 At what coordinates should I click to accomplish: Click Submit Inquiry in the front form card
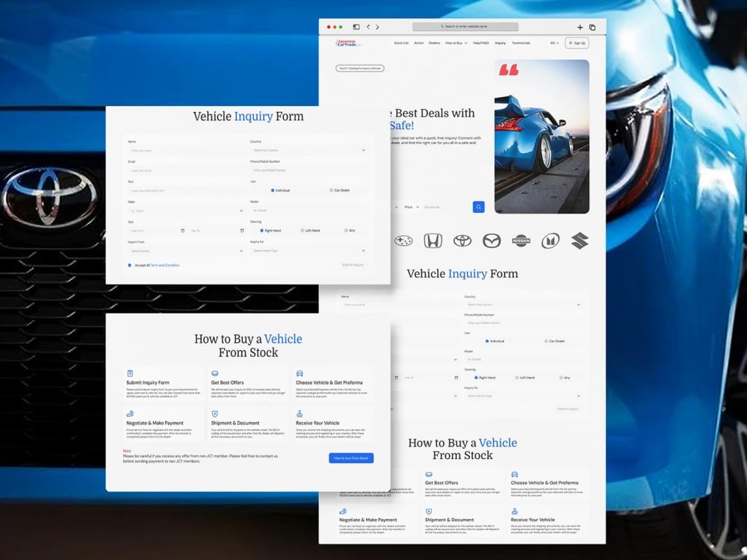coord(353,265)
